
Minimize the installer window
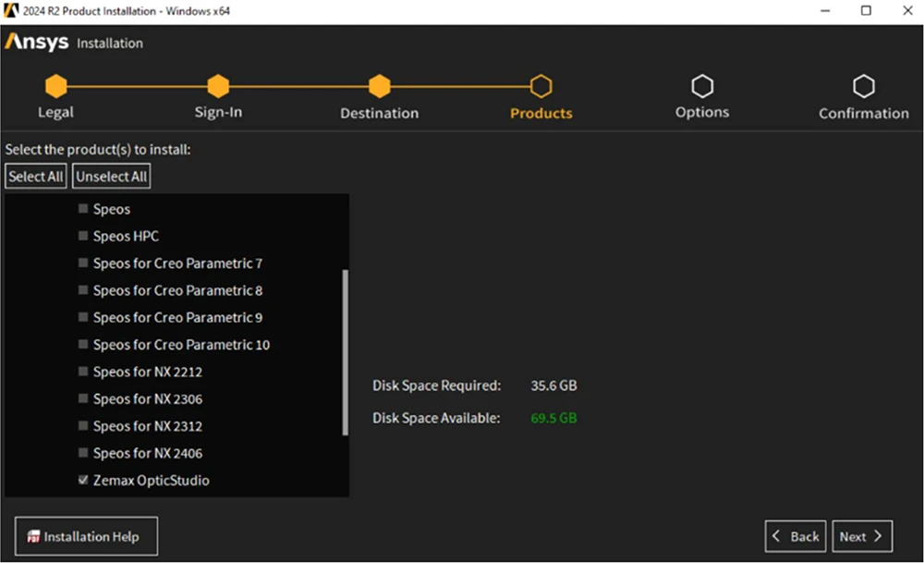[825, 10]
